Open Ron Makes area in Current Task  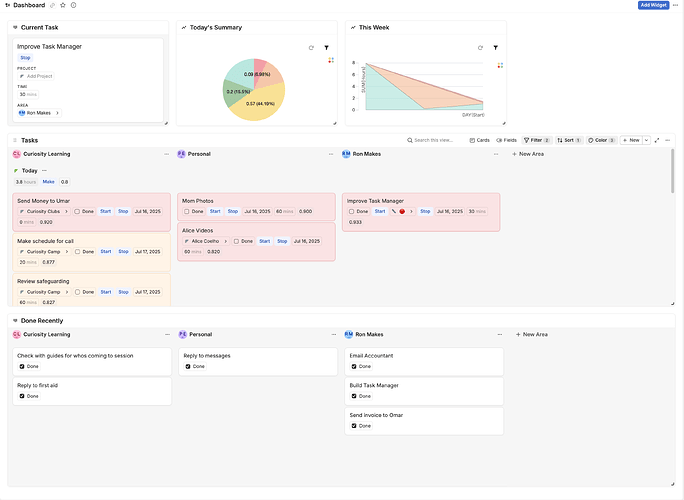point(39,113)
